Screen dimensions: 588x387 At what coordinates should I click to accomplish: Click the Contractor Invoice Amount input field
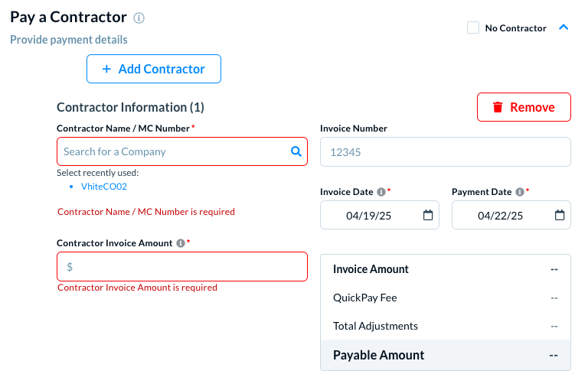[x=184, y=267]
